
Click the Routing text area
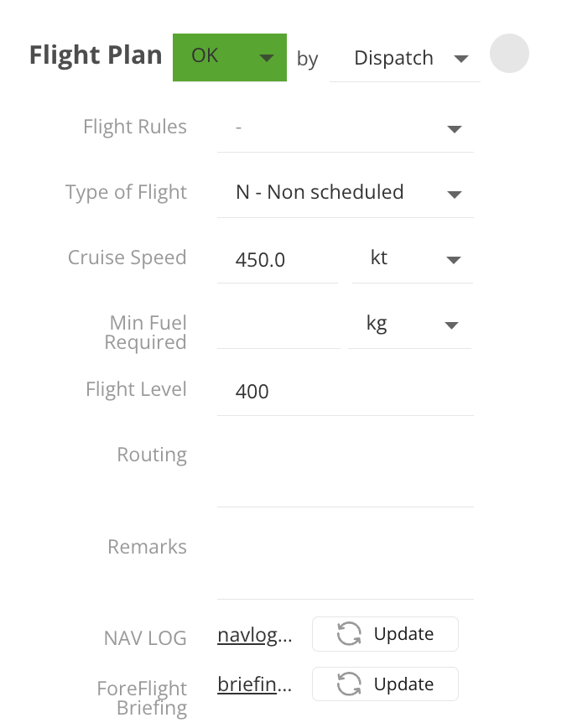click(345, 470)
